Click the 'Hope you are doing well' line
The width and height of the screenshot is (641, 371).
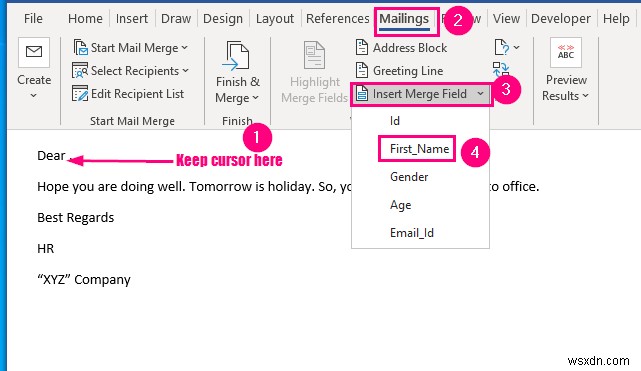tap(288, 187)
